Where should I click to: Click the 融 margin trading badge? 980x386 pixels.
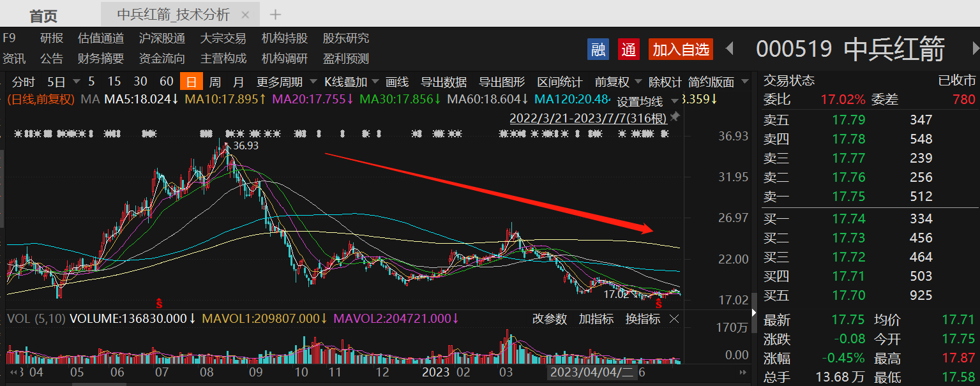coord(598,49)
